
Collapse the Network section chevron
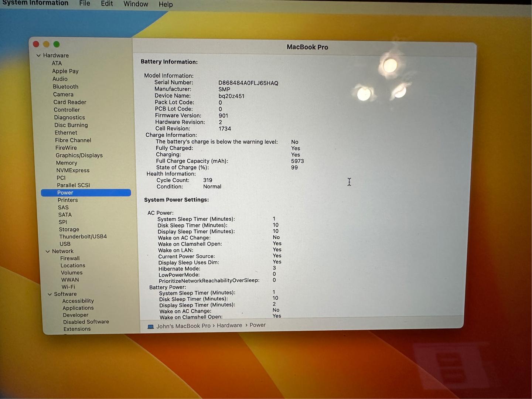[x=48, y=251]
